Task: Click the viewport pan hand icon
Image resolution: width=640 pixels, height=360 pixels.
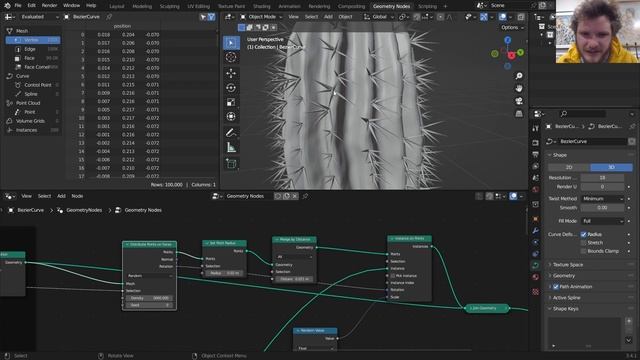Action: 519,88
